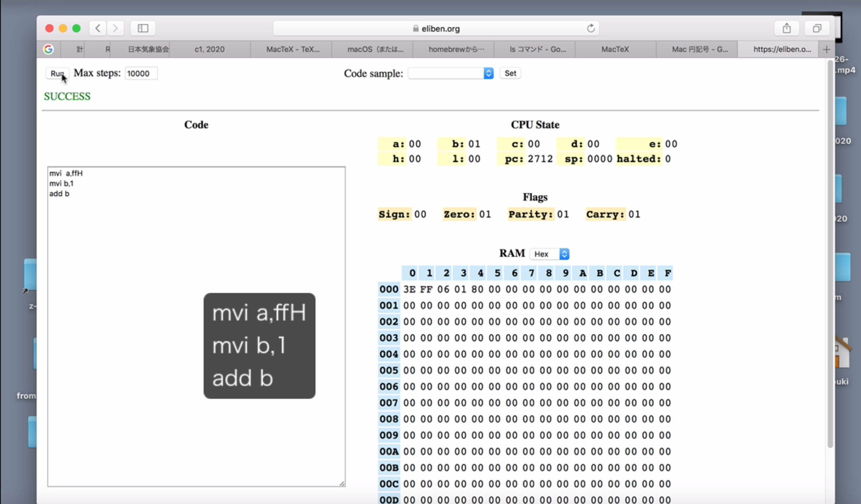Open the pinned Google tab
This screenshot has height=504, width=861.
[x=48, y=49]
